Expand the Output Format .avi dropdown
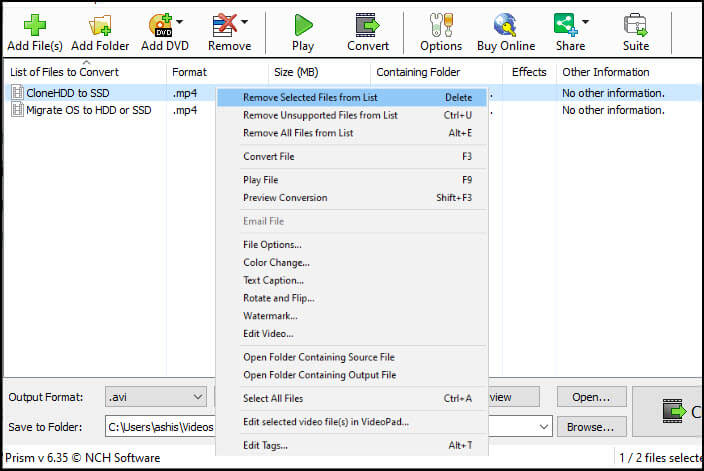The image size is (704, 471). tap(196, 397)
